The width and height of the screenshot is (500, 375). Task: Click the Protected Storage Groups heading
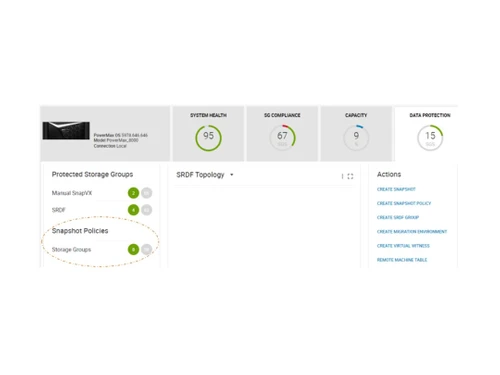pyautogui.click(x=92, y=174)
